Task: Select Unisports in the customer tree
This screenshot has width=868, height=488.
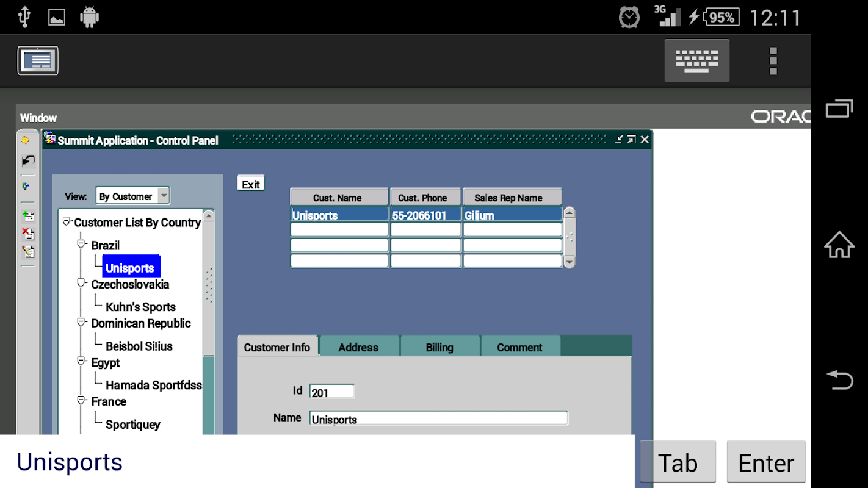Action: (131, 267)
